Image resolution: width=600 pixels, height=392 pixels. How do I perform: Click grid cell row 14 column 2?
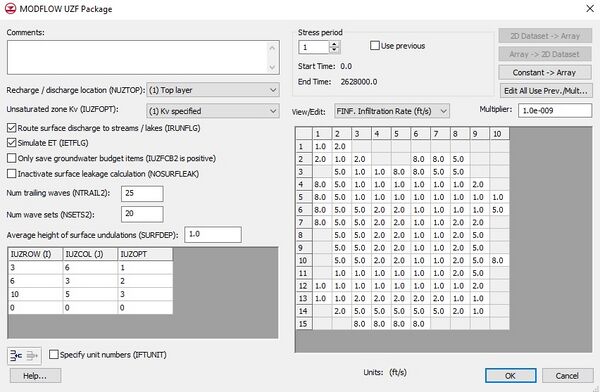pyautogui.click(x=342, y=311)
